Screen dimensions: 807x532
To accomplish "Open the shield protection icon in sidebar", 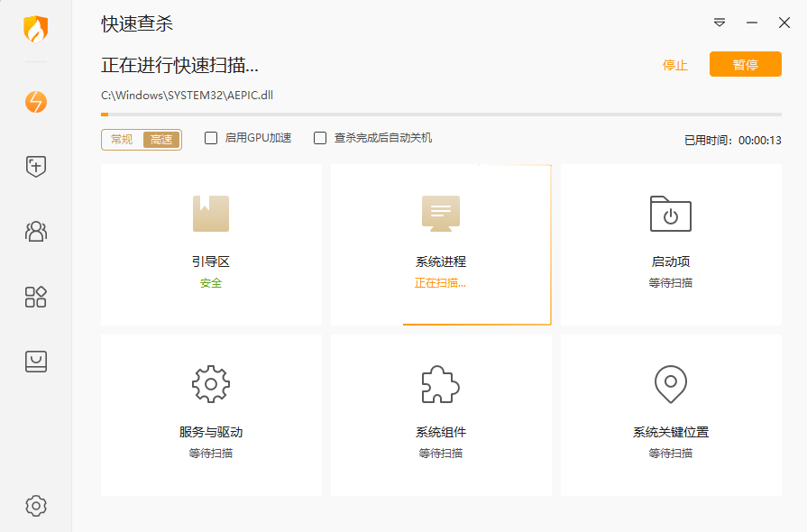I will pyautogui.click(x=35, y=167).
